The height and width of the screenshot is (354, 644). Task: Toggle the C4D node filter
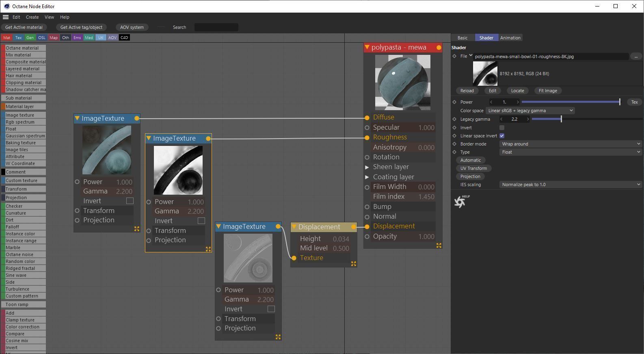pyautogui.click(x=124, y=37)
